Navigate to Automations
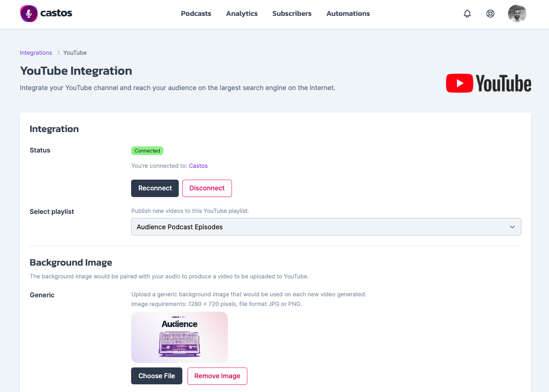 (348, 14)
